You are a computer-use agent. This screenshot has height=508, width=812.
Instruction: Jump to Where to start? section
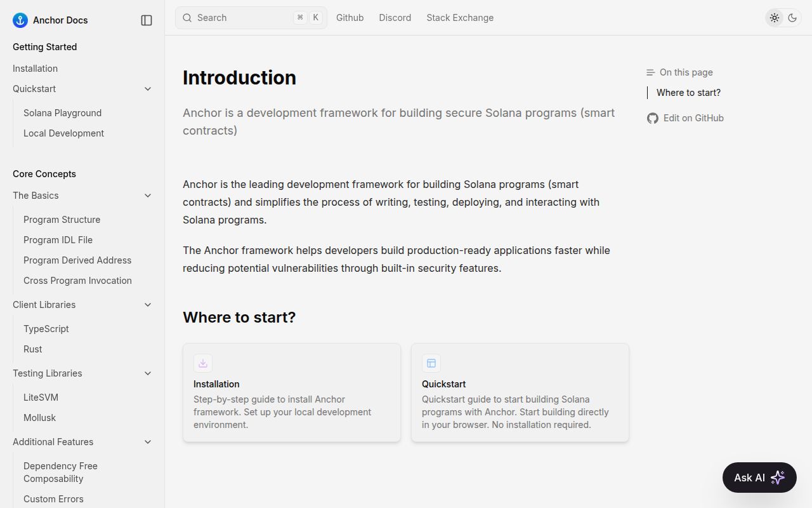tap(688, 93)
